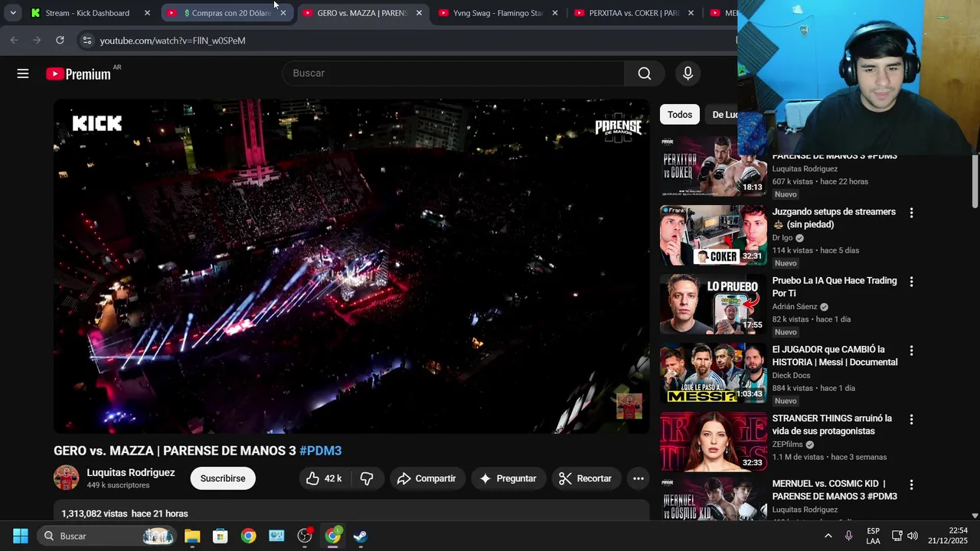
Task: Close the Stream - Kick Dashboard tab
Action: pos(147,13)
